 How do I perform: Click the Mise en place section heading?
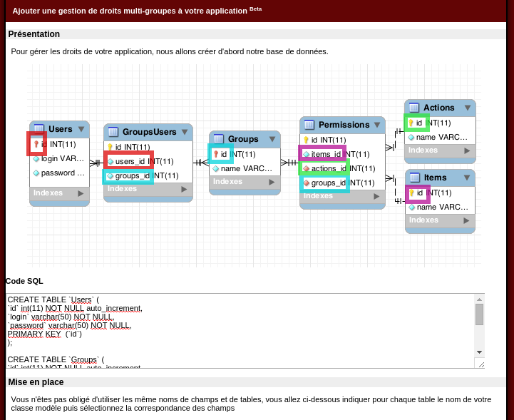pyautogui.click(x=36, y=382)
